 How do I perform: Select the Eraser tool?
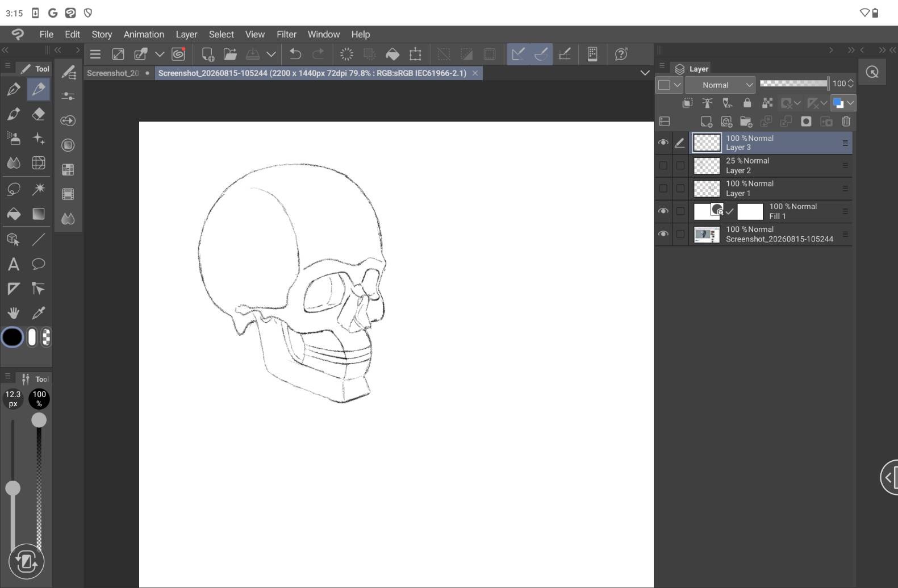(x=39, y=114)
